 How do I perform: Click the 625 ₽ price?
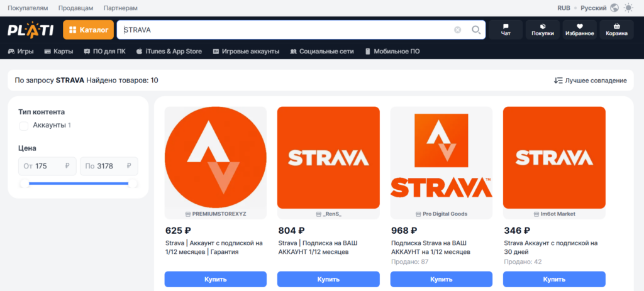tap(178, 230)
